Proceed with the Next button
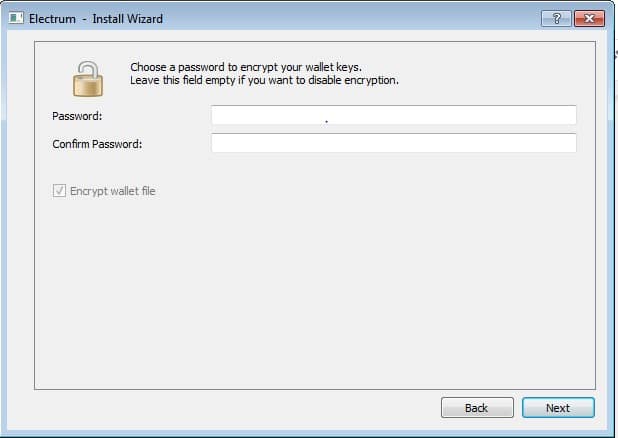Screen dimensions: 618x438 tap(558, 408)
